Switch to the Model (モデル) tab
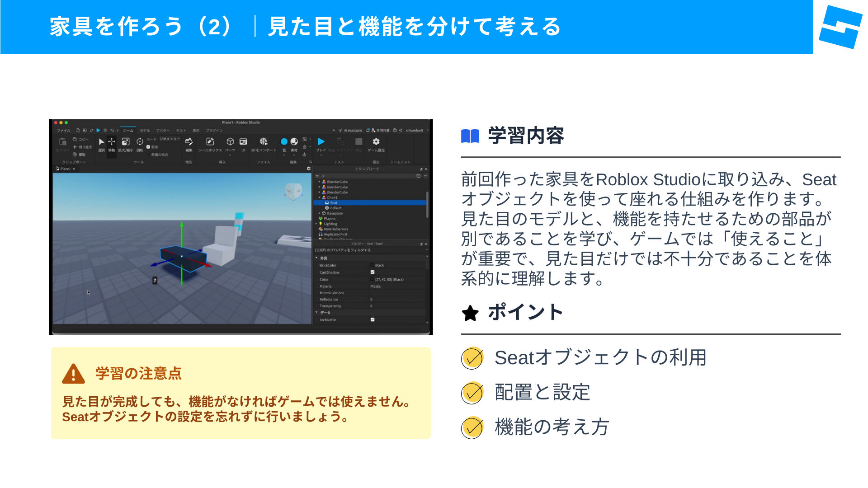 click(145, 131)
